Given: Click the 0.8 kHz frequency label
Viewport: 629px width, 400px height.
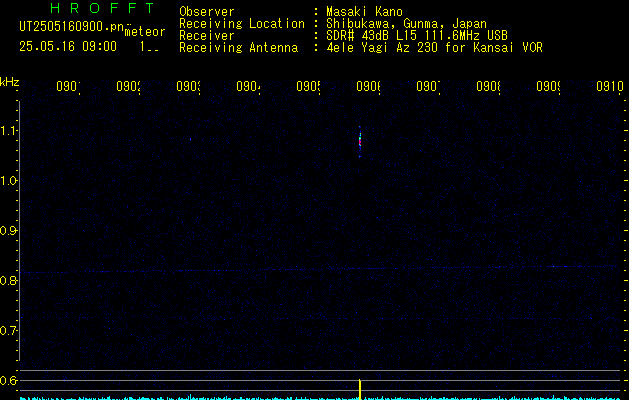Looking at the screenshot, I should [x=8, y=280].
